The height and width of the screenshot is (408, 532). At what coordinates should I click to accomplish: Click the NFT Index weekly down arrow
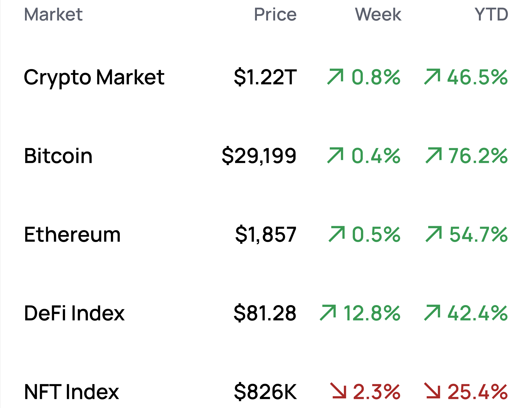(338, 391)
